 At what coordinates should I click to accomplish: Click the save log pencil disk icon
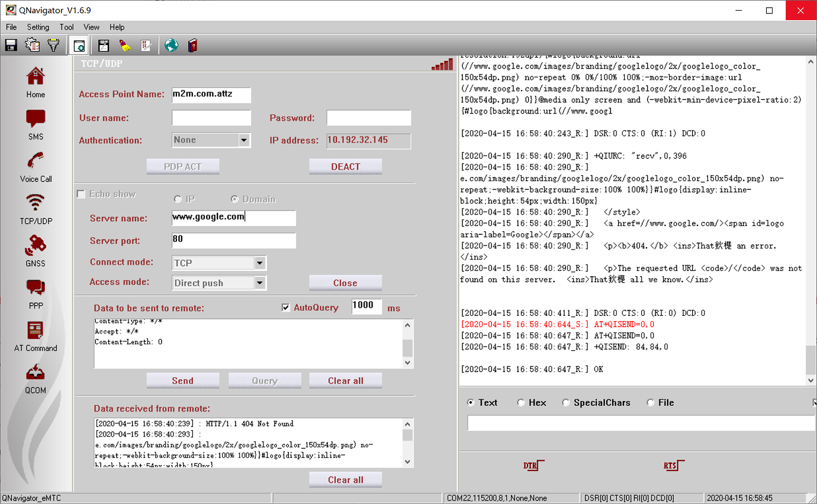coord(104,45)
